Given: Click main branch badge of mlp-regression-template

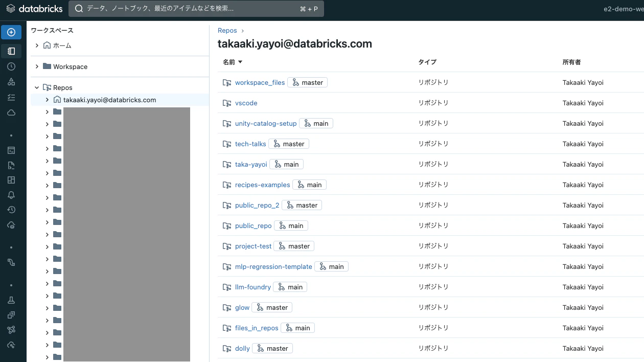Looking at the screenshot, I should [331, 266].
